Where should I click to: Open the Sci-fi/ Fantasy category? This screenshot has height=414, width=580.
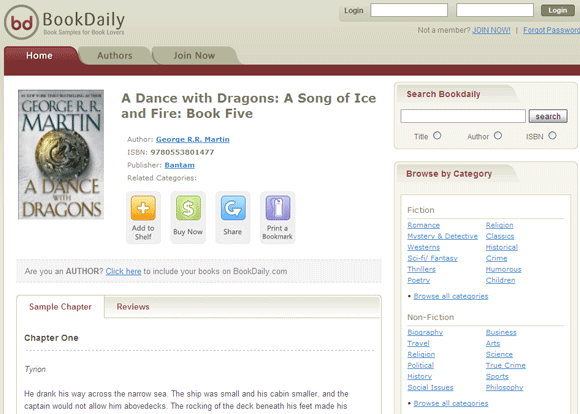coord(432,258)
